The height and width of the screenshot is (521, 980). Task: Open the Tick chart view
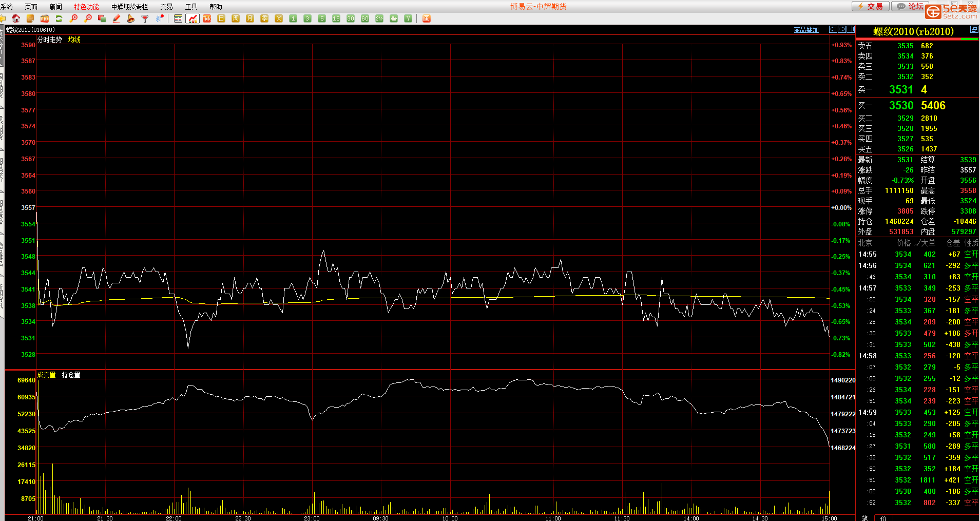pos(207,18)
